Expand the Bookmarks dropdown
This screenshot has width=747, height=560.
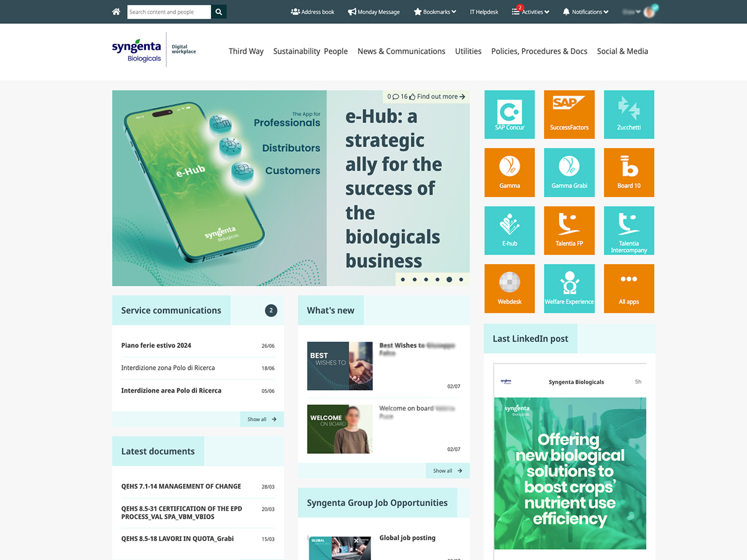435,11
